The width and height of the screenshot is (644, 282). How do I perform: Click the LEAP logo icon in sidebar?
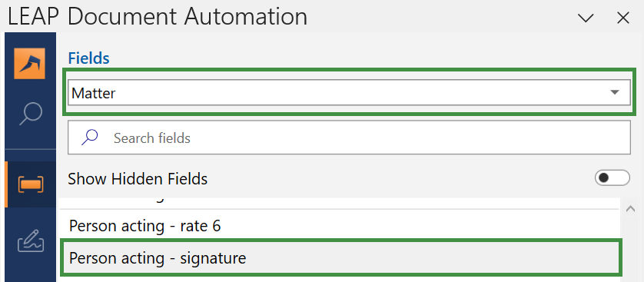[x=29, y=64]
